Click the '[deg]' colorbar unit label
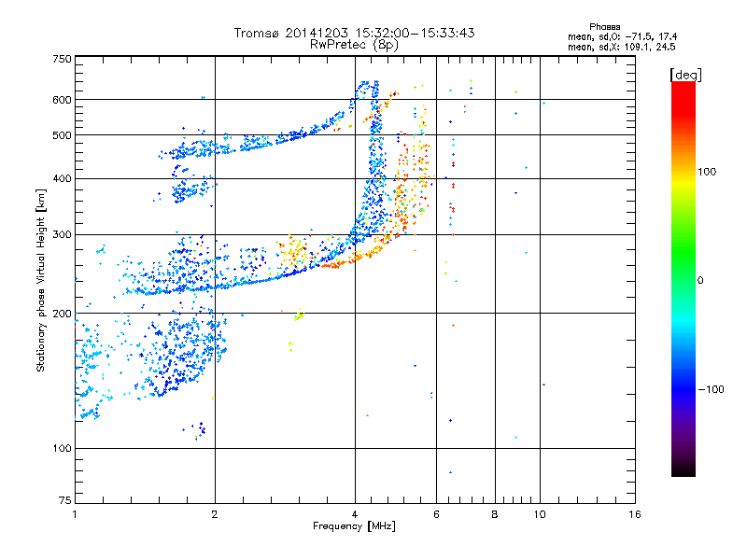Image resolution: width=747 pixels, height=560 pixels. 685,75
